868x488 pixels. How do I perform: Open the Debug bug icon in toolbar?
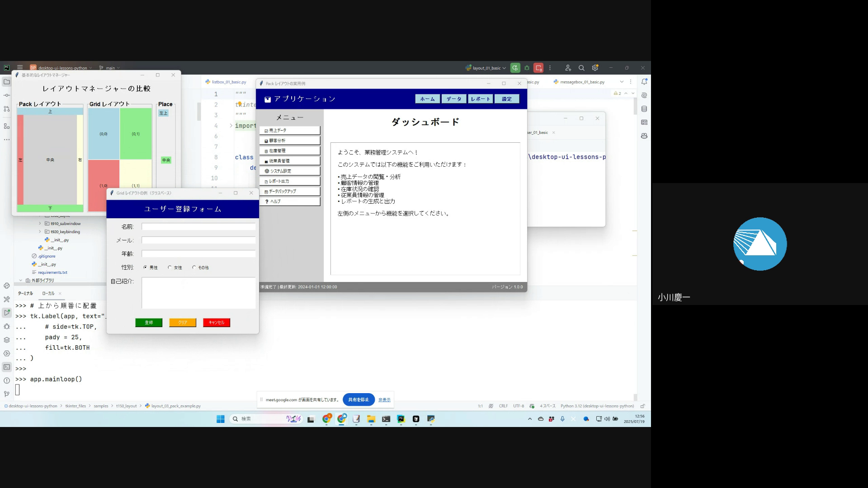point(527,68)
